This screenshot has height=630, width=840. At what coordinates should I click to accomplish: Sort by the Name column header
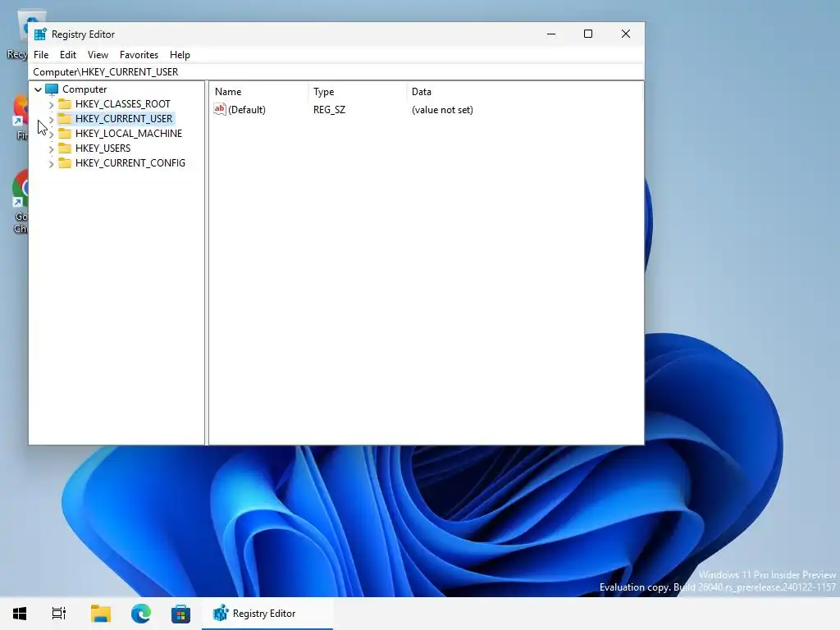[258, 92]
